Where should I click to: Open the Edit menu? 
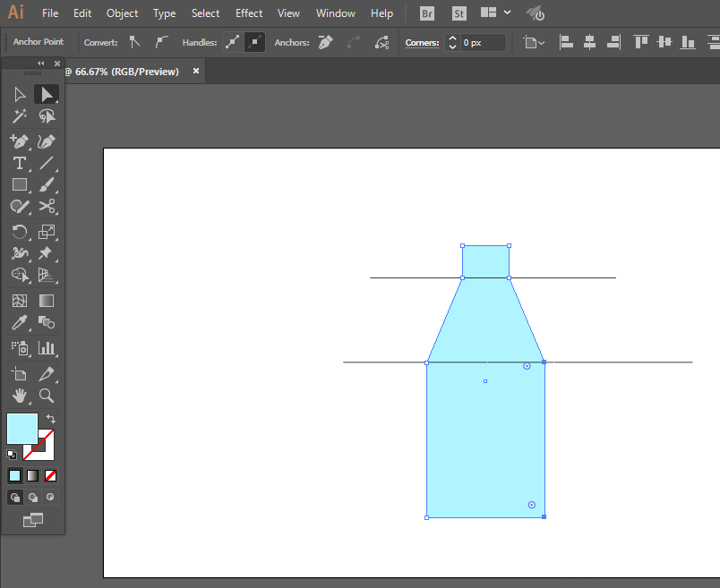[x=82, y=13]
